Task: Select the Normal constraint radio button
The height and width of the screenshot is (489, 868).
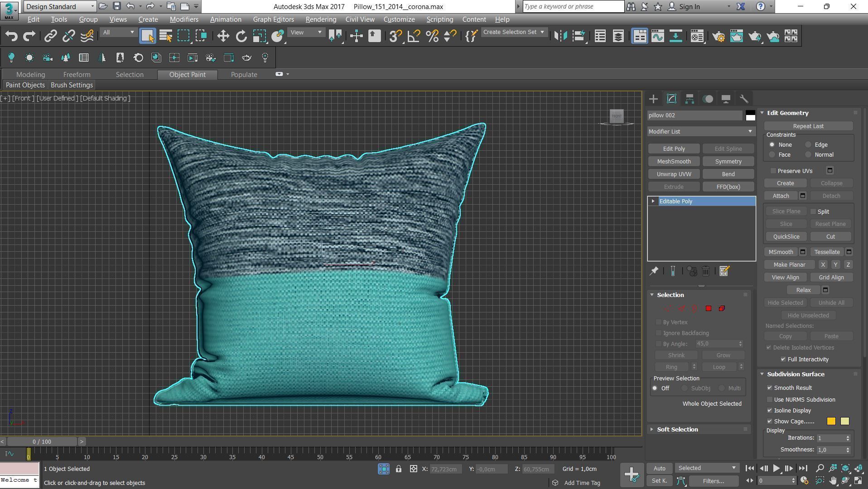Action: click(808, 155)
